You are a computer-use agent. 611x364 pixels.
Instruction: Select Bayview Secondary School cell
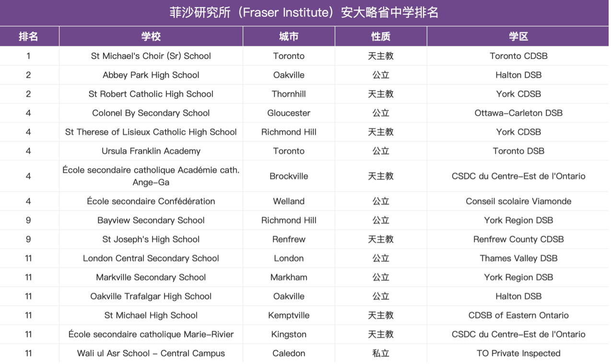[151, 220]
